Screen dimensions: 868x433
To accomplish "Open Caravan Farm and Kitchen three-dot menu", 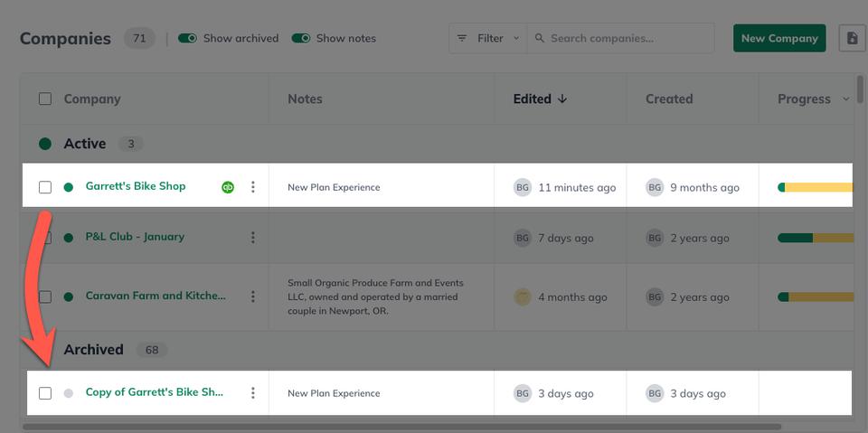I will point(253,297).
